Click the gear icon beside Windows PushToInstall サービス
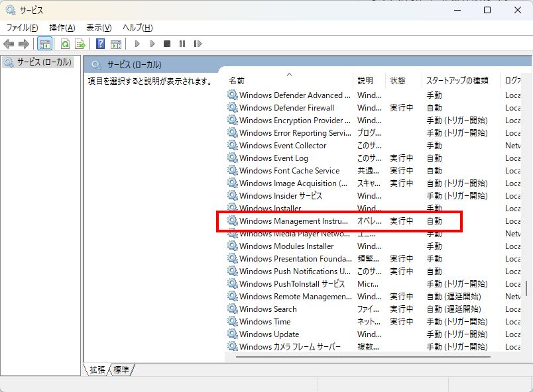 click(233, 283)
